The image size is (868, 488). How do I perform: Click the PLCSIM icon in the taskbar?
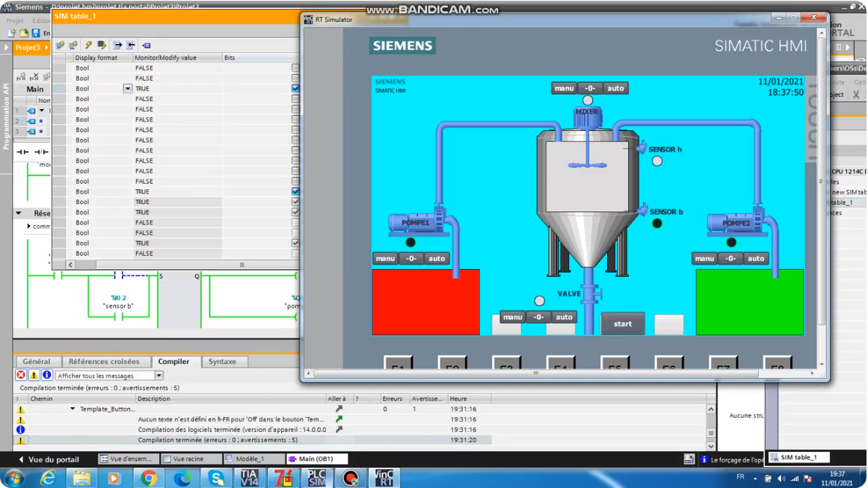coord(316,477)
